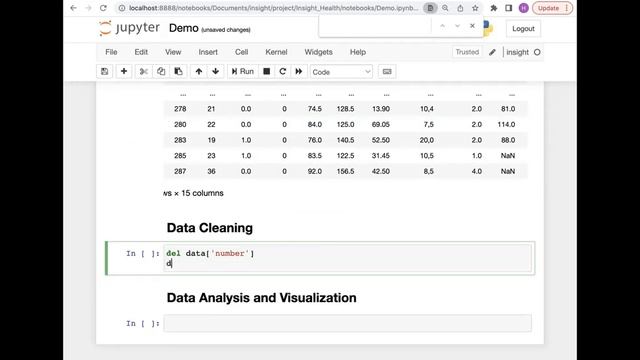Click the Data Cleaning heading
Viewport: 640px width, 360px height.
pos(210,228)
